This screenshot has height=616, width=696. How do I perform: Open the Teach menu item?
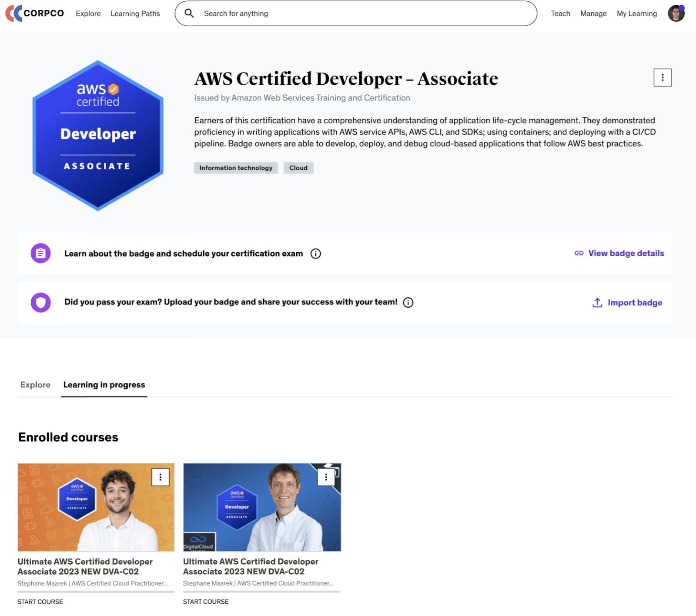coord(561,13)
